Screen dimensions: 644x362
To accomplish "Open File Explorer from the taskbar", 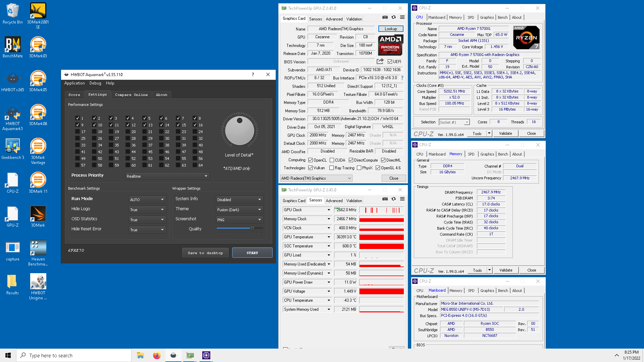I will point(140,355).
